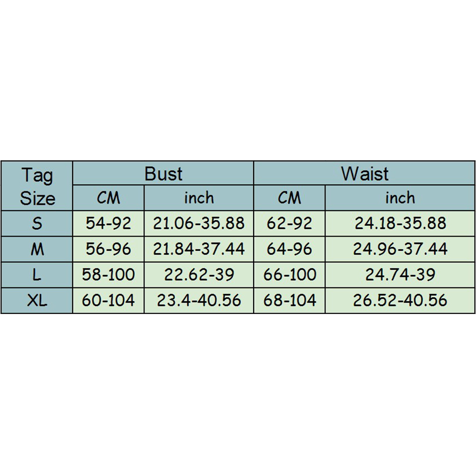Click the inch subheader under Bust
Screen dimensions: 476x476
coord(199,198)
